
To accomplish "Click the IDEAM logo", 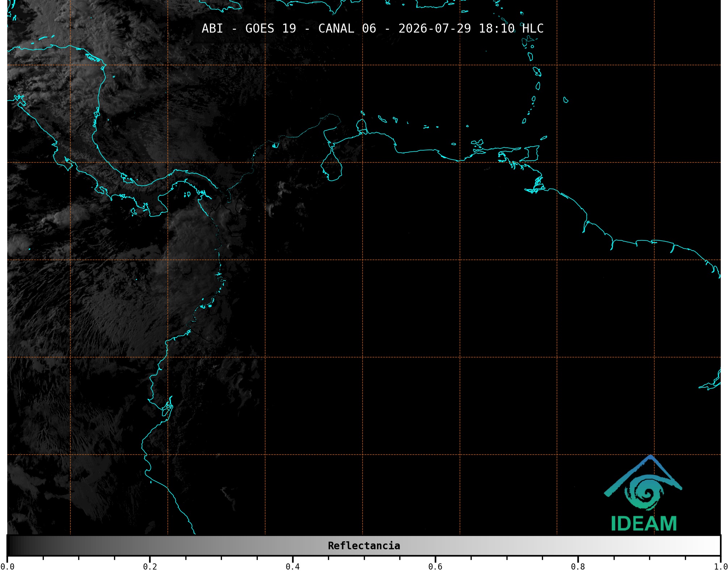I will 643,493.
